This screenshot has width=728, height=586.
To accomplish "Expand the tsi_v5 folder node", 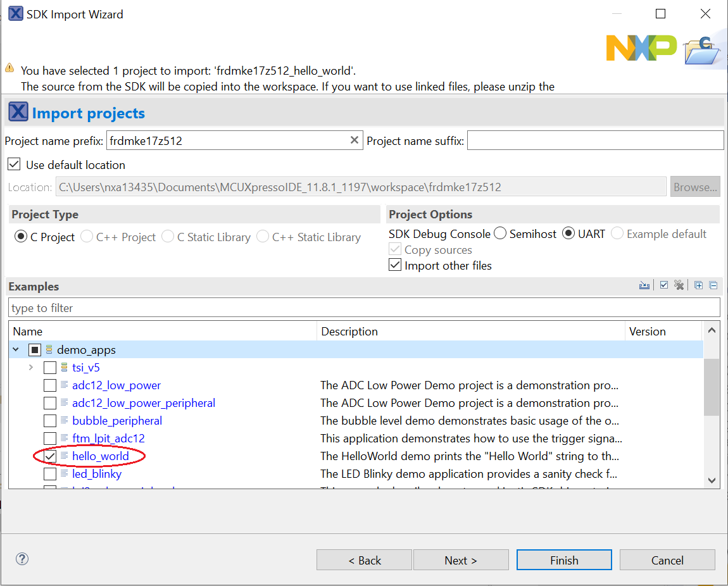I will coord(31,367).
